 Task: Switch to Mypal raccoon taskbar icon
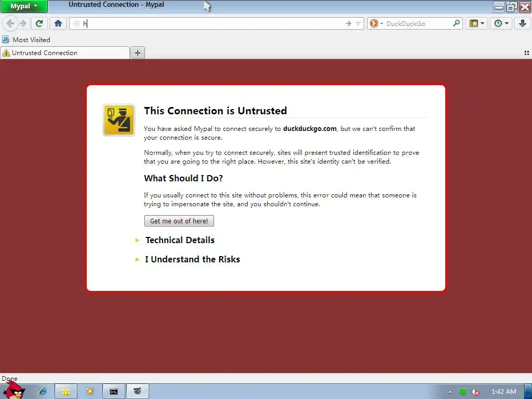click(137, 392)
